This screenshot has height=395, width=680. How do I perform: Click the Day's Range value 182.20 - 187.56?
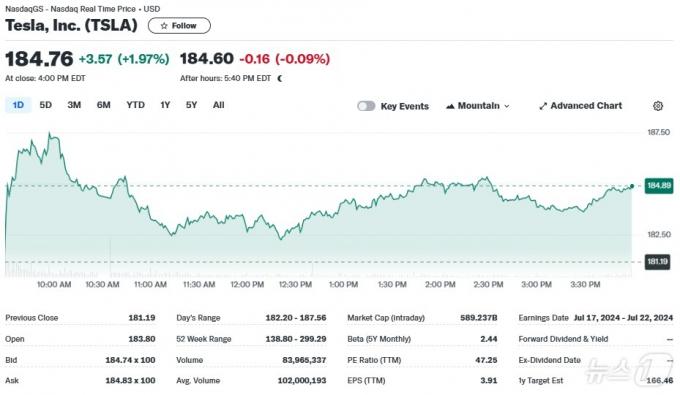[x=296, y=318]
